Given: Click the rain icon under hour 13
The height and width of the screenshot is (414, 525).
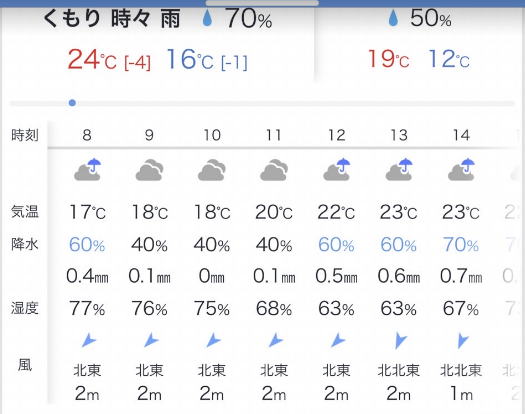Looking at the screenshot, I should tap(399, 169).
